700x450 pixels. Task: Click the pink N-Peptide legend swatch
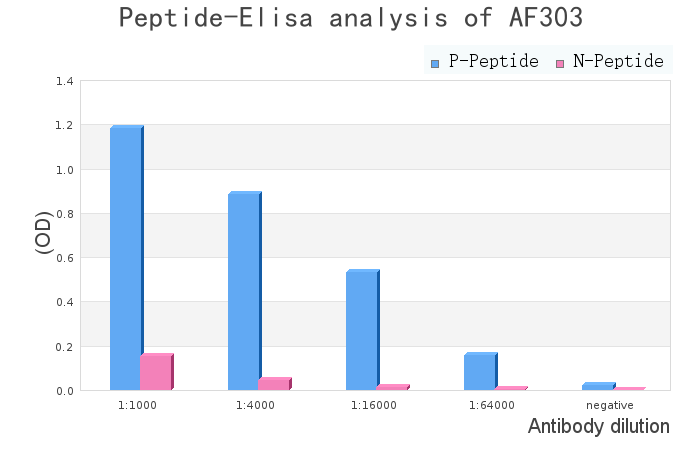click(560, 63)
